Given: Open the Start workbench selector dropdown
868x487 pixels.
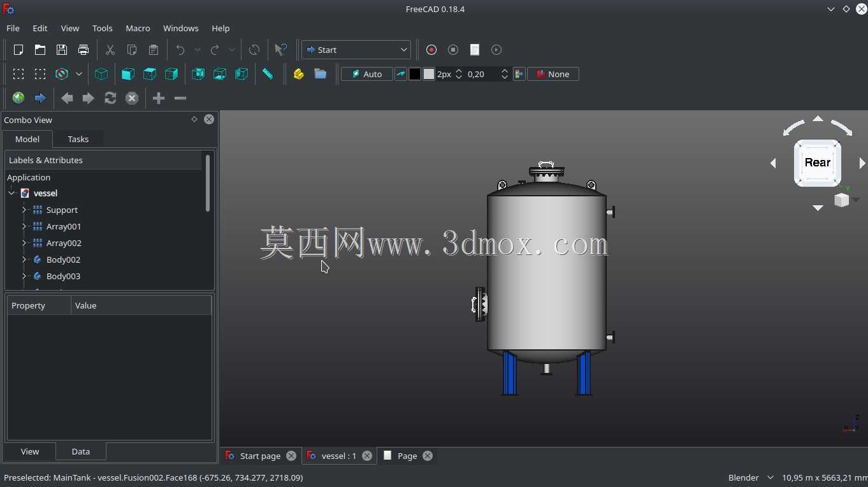Looking at the screenshot, I should [356, 50].
